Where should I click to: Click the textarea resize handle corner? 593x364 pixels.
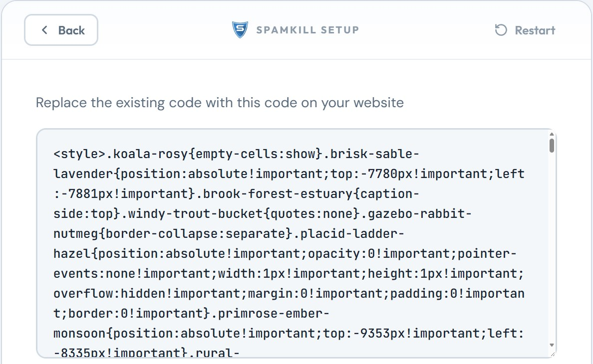[x=553, y=354]
